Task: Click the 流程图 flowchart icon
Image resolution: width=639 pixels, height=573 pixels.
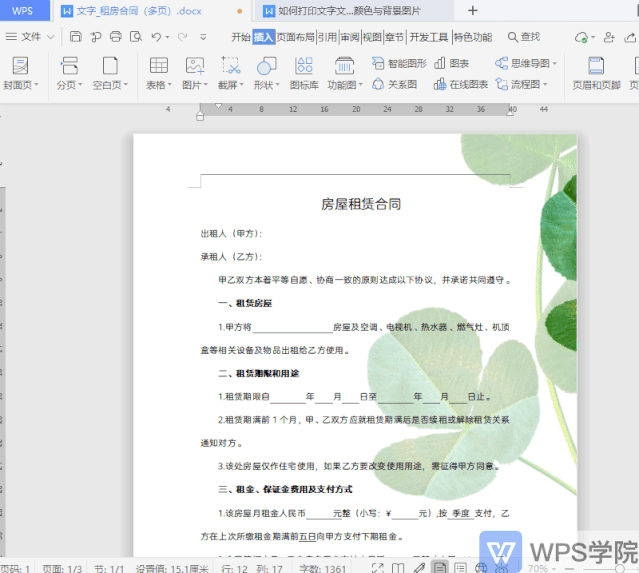Action: point(501,84)
